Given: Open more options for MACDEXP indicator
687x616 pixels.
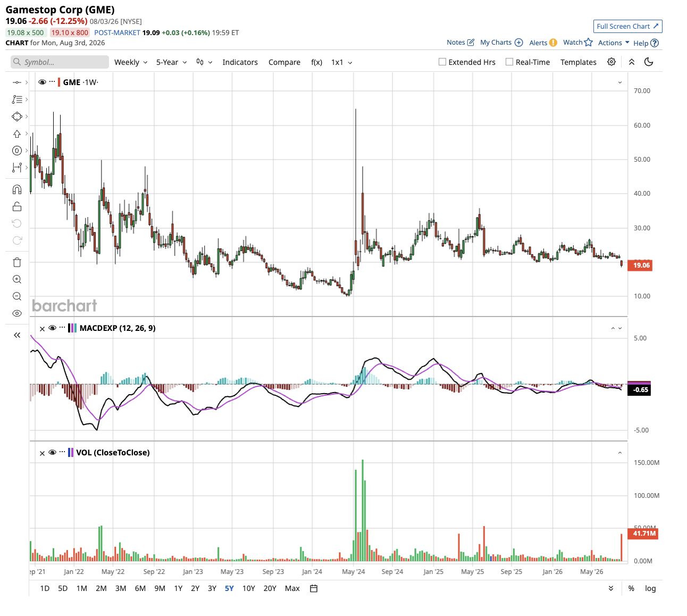Looking at the screenshot, I should coord(62,328).
